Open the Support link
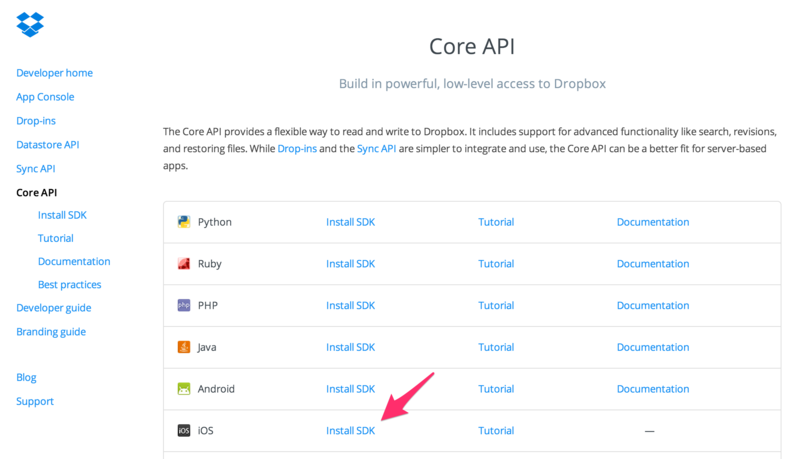This screenshot has height=459, width=800. click(35, 401)
